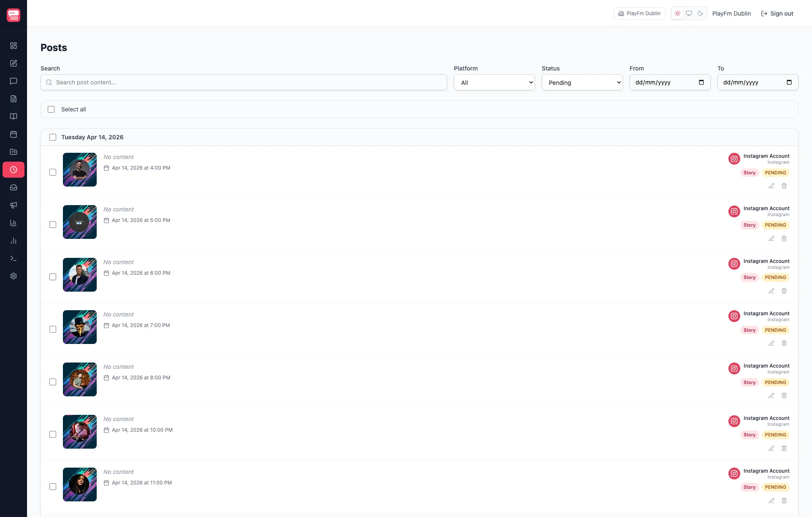Open the dashboard grid view

pyautogui.click(x=14, y=45)
